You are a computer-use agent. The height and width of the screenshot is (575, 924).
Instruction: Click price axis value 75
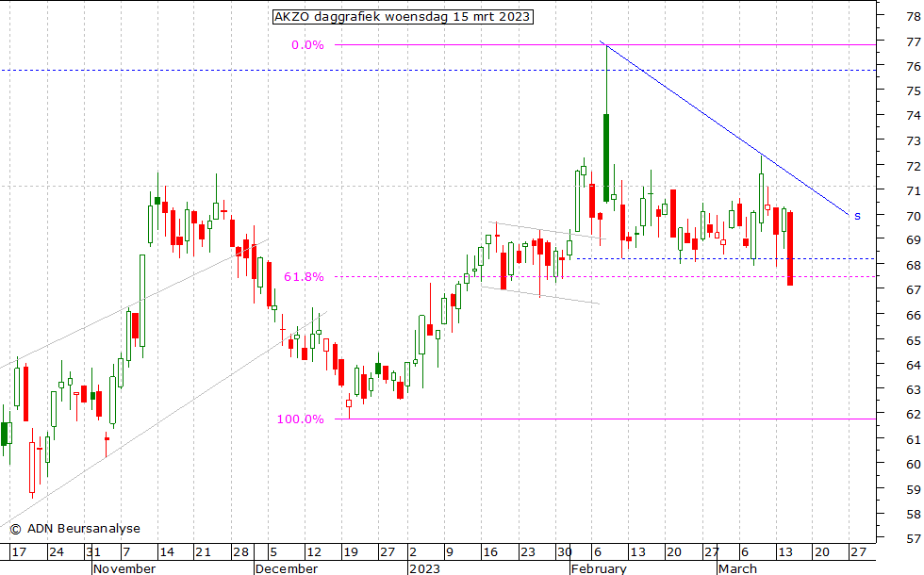[914, 90]
